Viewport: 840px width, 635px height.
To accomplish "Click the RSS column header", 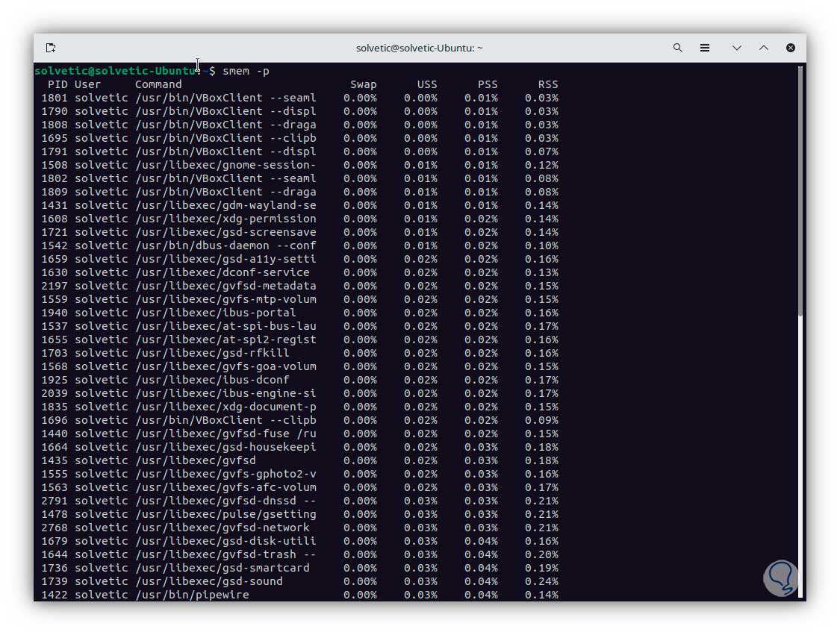I will 548,84.
